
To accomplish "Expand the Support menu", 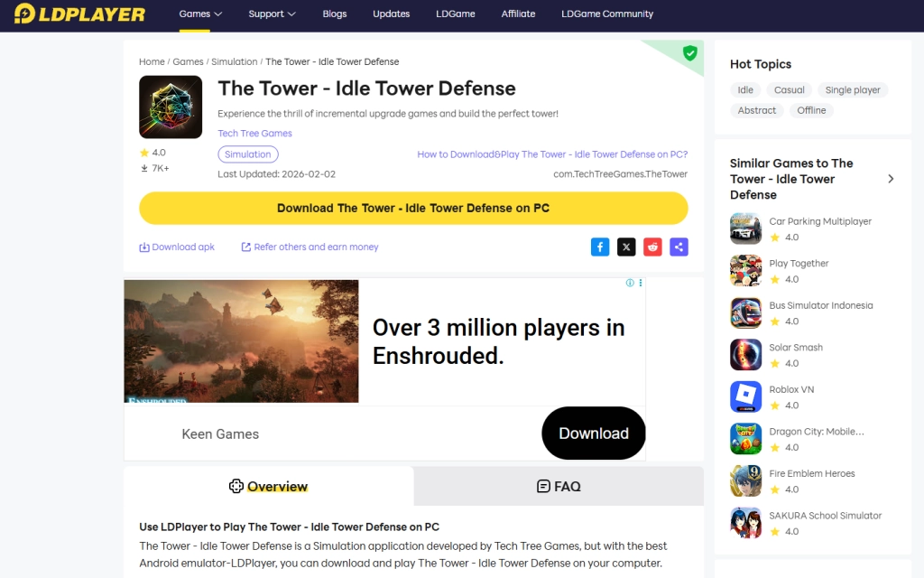I will (x=272, y=14).
